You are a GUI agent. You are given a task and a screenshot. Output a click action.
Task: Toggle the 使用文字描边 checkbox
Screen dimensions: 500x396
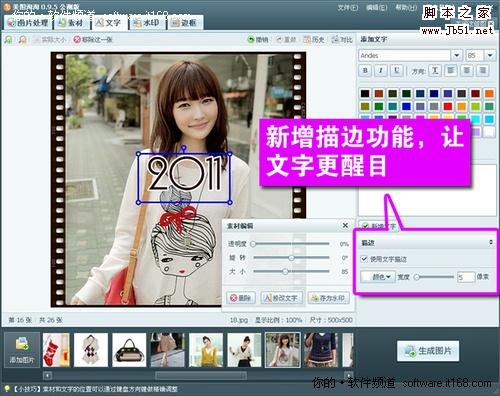(365, 259)
